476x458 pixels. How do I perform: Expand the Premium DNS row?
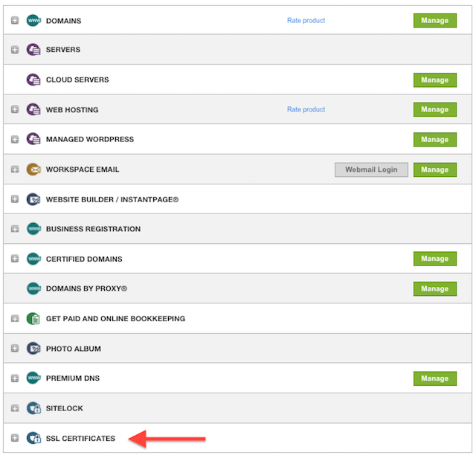click(15, 378)
